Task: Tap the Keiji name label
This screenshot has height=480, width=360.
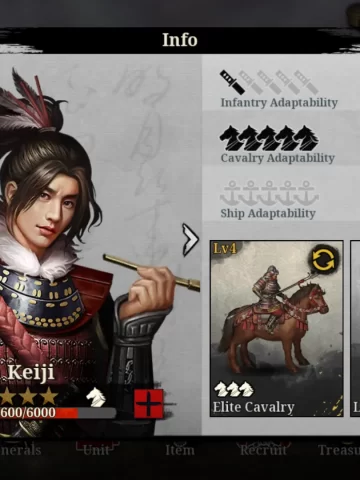Action: point(31,372)
